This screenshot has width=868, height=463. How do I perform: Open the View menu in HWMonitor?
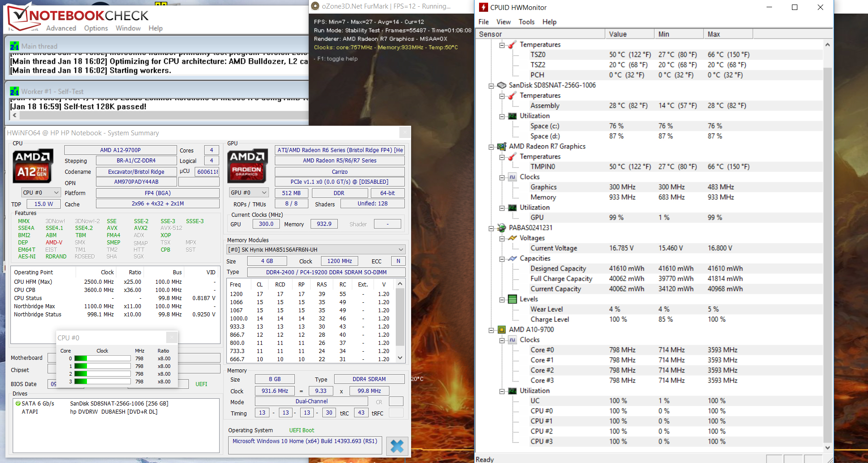[x=504, y=22]
